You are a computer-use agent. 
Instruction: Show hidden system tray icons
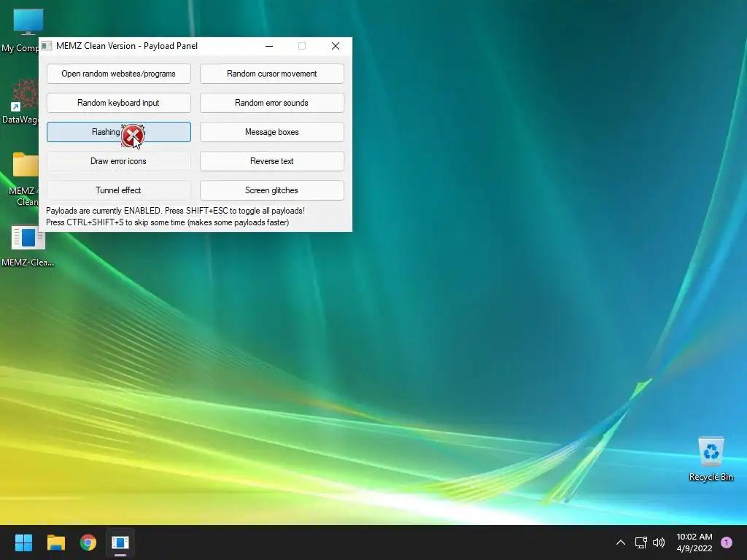pyautogui.click(x=620, y=542)
